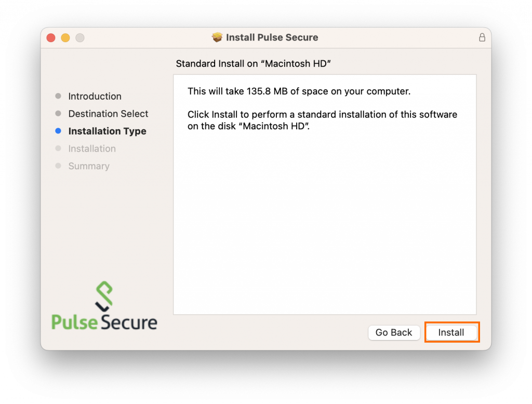This screenshot has height=404, width=532.
Task: Click the Go Back button
Action: pos(394,332)
